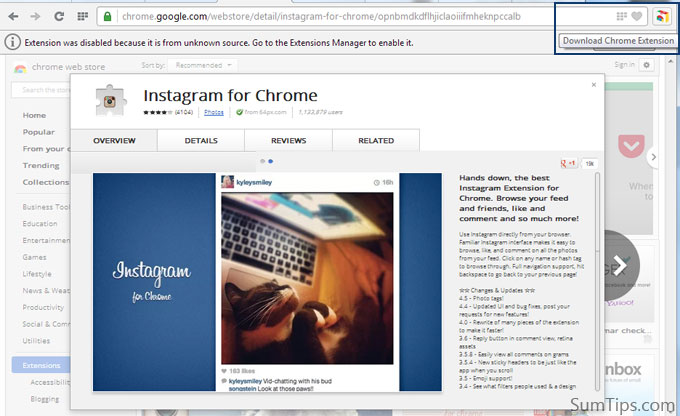Click the Photos category link
Viewport: 680px width, 416px height.
click(x=214, y=112)
